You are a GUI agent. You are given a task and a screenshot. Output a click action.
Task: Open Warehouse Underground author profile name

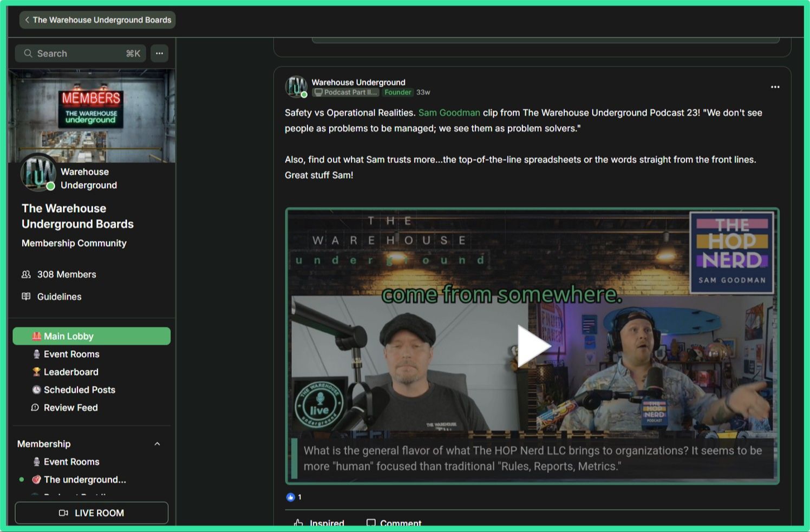click(x=358, y=82)
